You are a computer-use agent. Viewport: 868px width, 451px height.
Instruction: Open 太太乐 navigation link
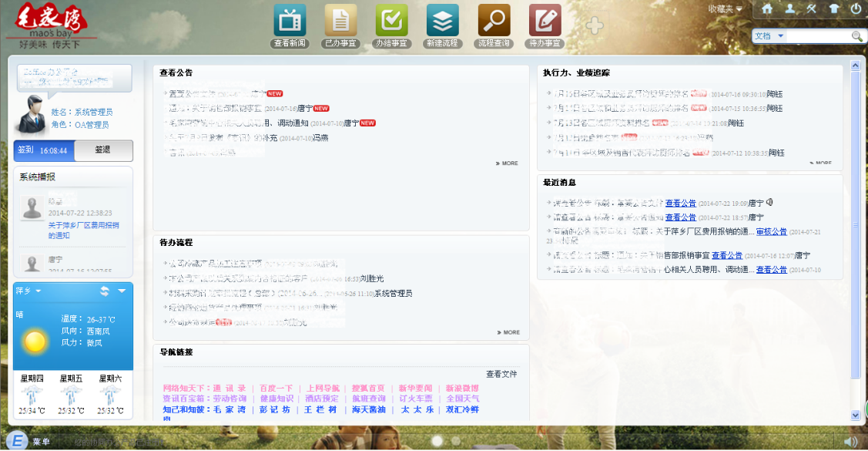point(417,409)
